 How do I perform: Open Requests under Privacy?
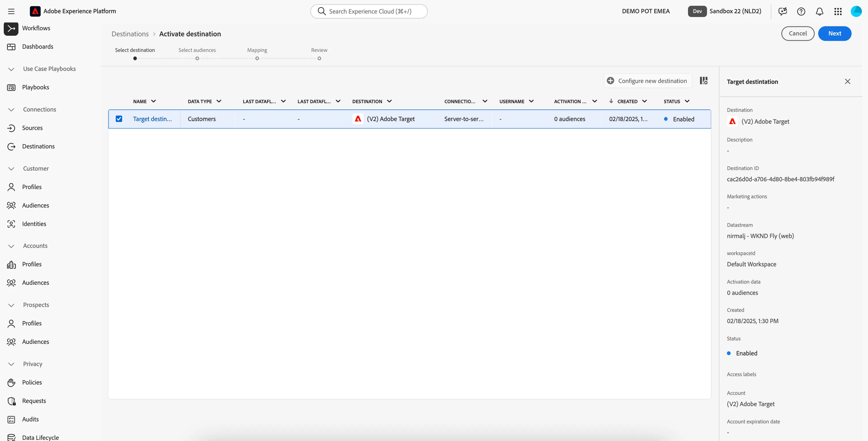coord(34,401)
